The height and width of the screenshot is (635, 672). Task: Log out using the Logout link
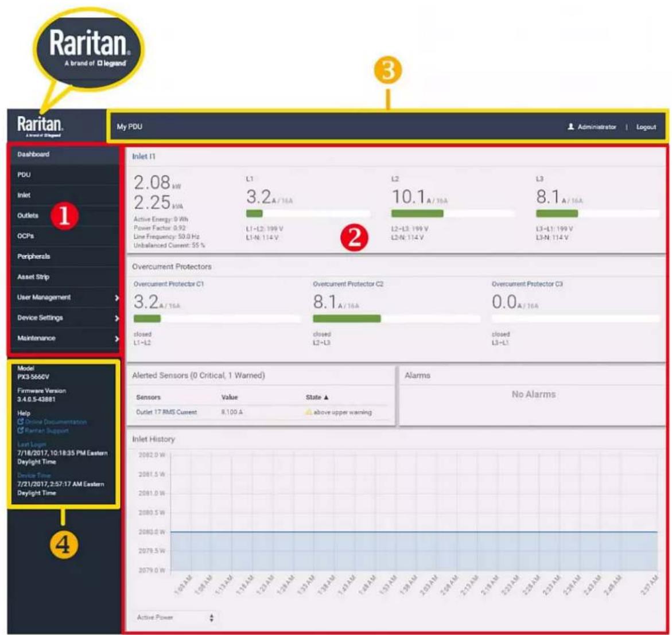(x=646, y=127)
